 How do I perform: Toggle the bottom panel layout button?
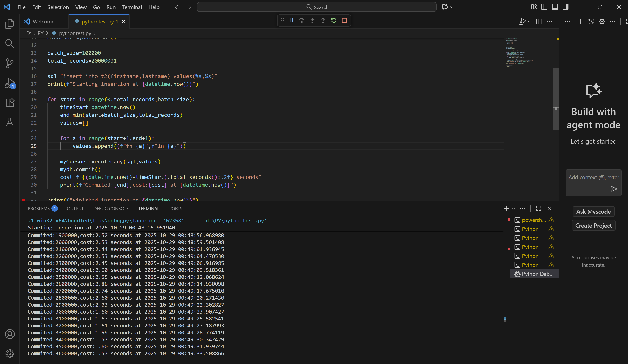pyautogui.click(x=555, y=7)
